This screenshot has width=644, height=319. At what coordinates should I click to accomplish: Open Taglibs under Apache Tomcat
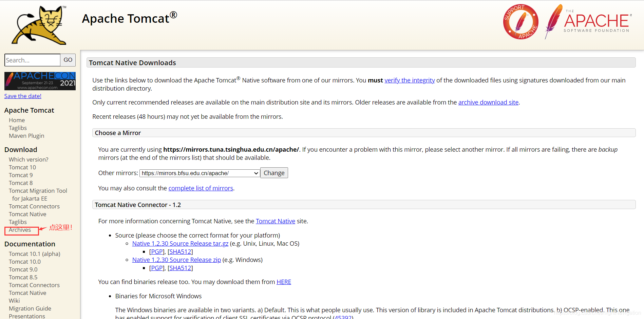pyautogui.click(x=18, y=128)
